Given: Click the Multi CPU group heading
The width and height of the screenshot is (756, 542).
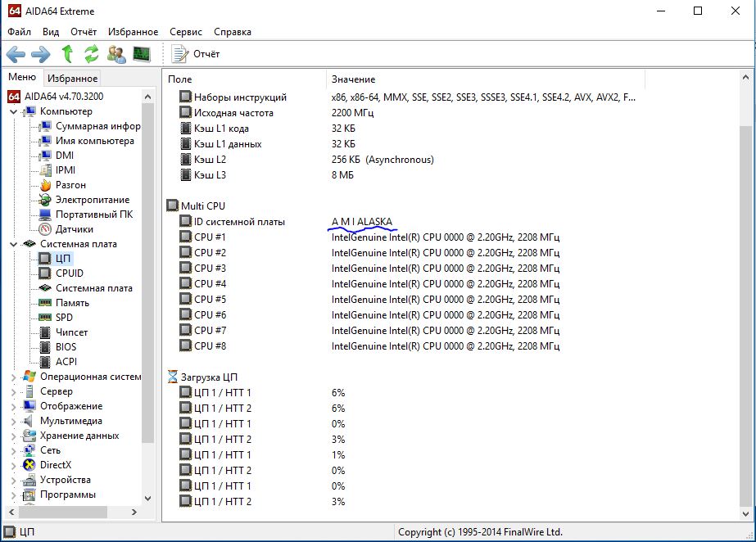Looking at the screenshot, I should 197,206.
